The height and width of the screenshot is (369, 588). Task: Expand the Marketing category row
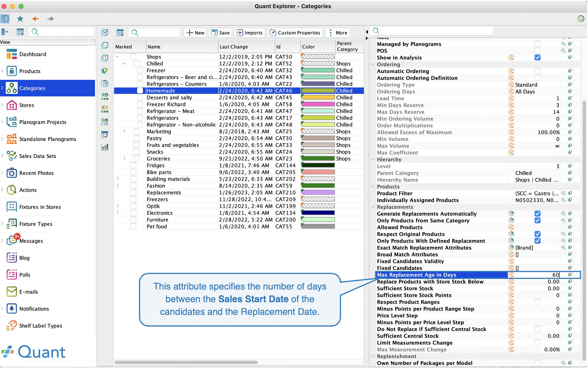[124, 131]
